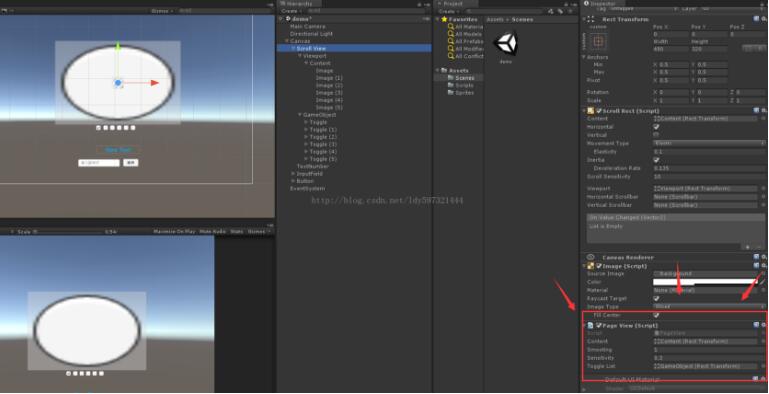Open the Movement Type dropdown

tap(709, 143)
